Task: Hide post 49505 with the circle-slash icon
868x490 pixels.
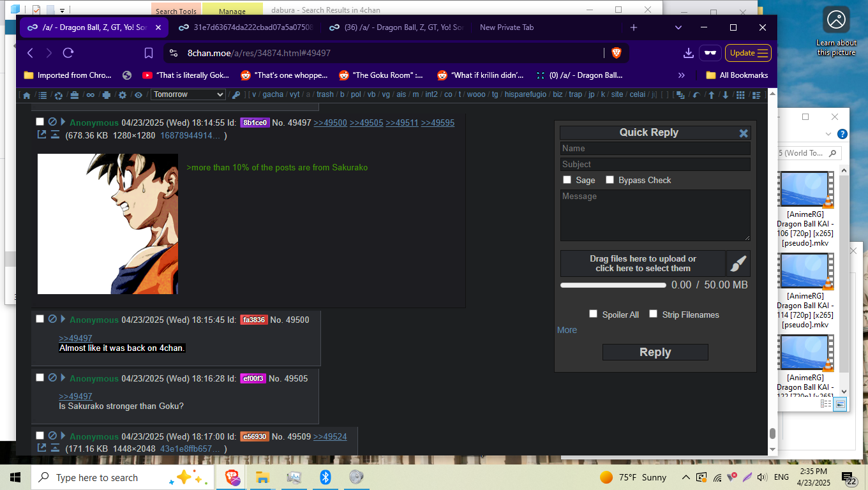Action: 52,378
